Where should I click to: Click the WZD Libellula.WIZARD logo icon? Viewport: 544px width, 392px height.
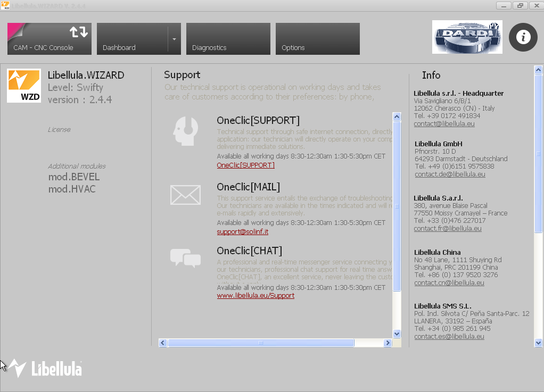(24, 85)
